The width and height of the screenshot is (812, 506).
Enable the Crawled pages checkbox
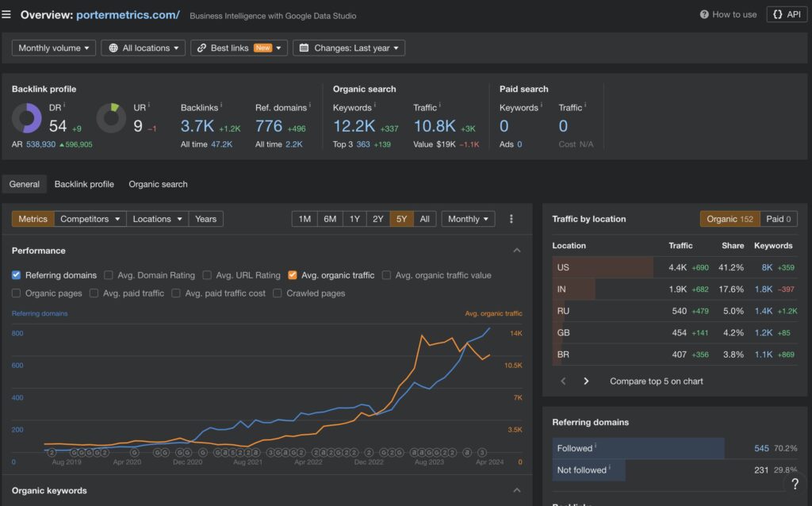277,293
